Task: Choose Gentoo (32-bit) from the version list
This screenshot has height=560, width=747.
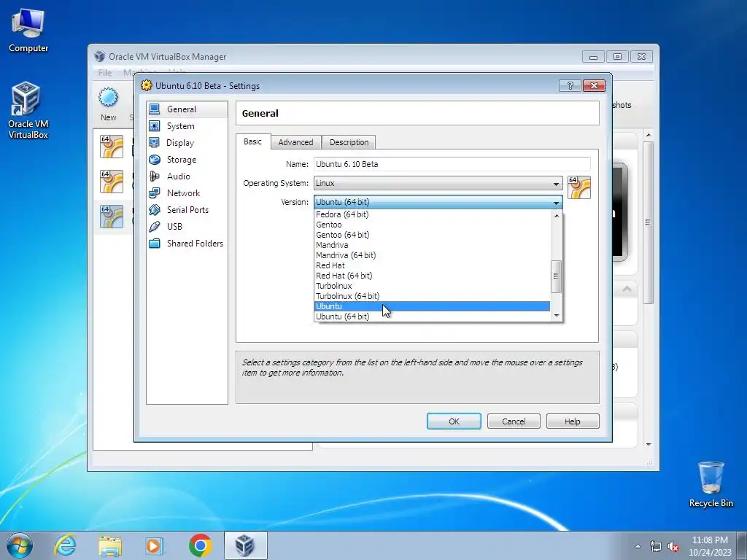Action: click(432, 225)
